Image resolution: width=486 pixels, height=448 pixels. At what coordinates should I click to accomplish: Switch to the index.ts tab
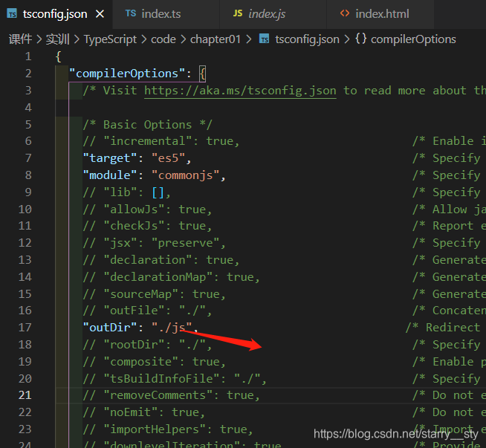click(166, 14)
